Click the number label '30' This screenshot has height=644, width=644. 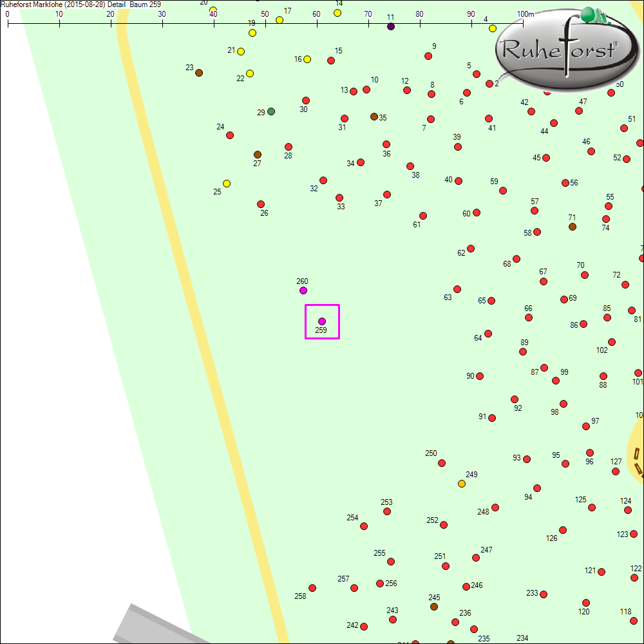(303, 109)
